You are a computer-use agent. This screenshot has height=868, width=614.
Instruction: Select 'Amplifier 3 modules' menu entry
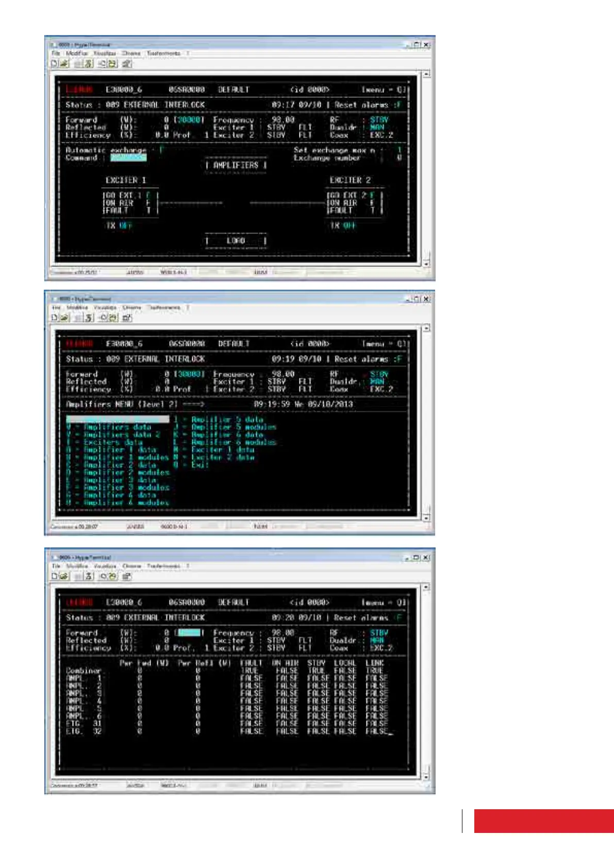pyautogui.click(x=118, y=487)
